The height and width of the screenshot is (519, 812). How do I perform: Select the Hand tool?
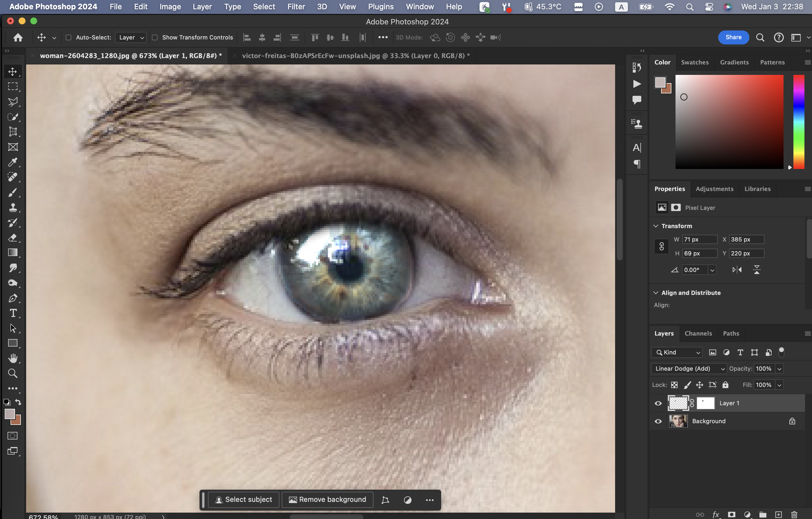[x=13, y=358]
